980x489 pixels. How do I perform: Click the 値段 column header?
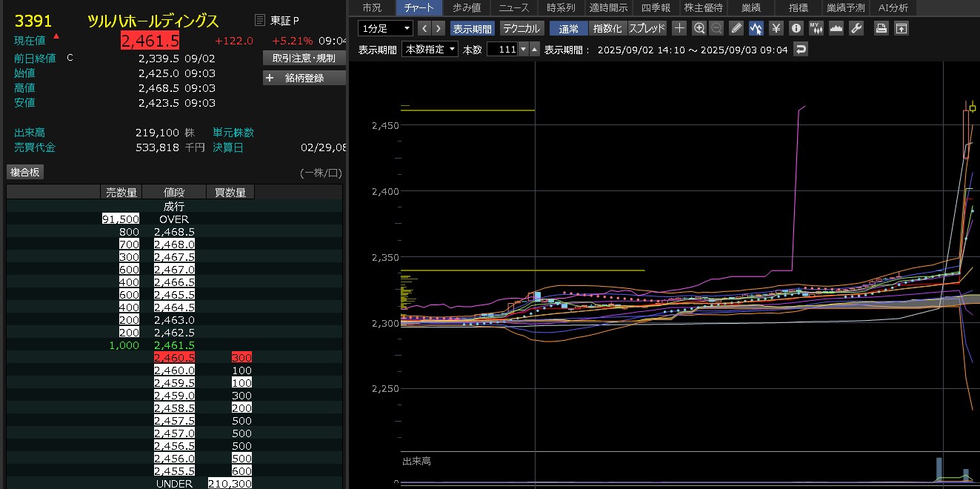(x=174, y=193)
